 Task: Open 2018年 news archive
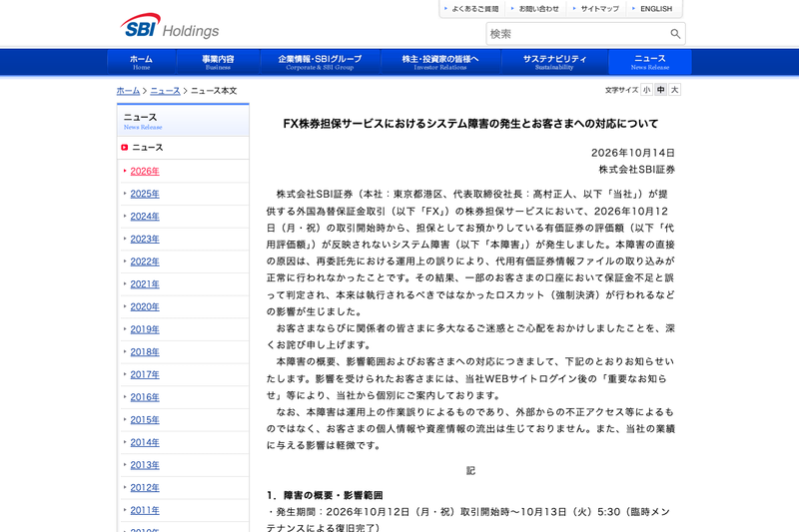tap(145, 351)
